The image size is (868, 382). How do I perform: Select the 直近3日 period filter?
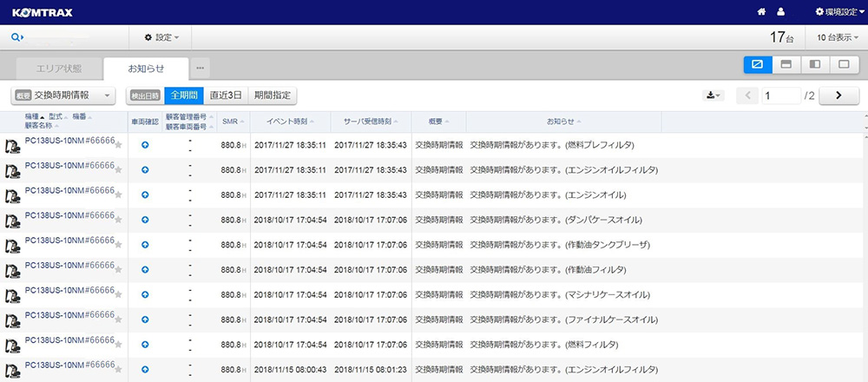[226, 95]
